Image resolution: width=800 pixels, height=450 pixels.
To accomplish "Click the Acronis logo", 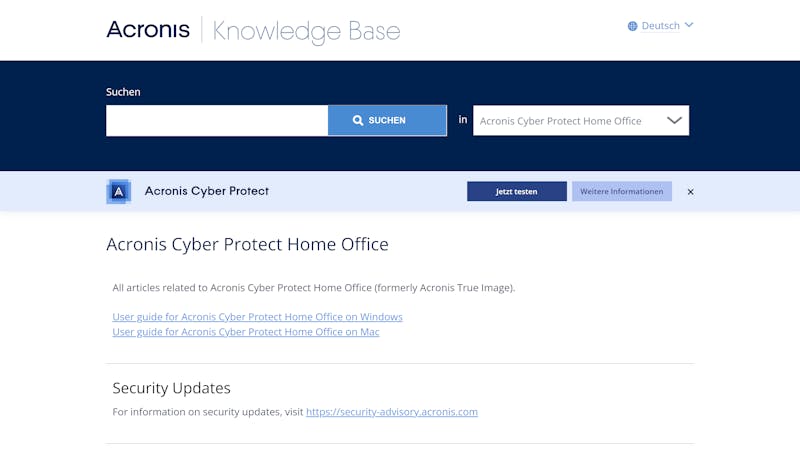I will (148, 30).
